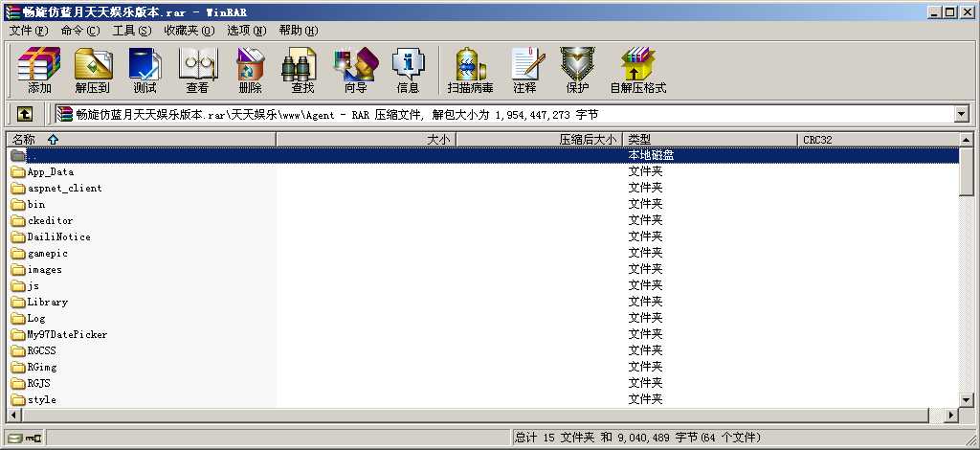The height and width of the screenshot is (450, 980).
Task: Select the RGimg folder row
Action: coord(482,367)
